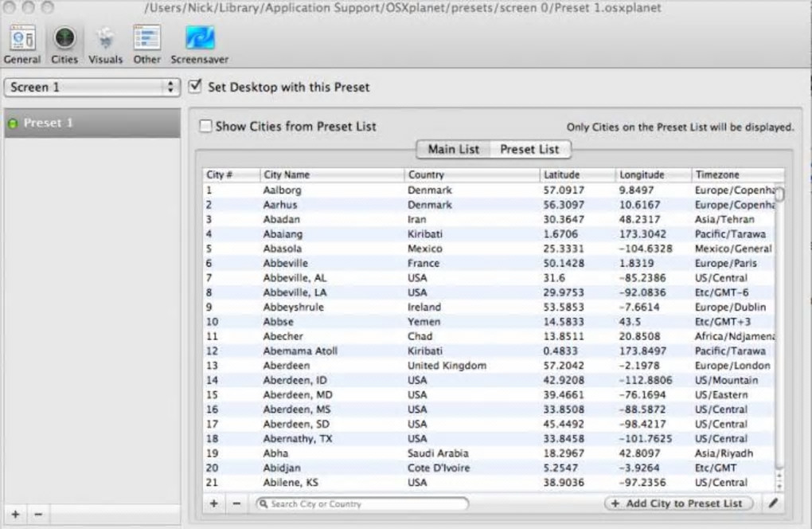Switch to the Preset List tab

click(529, 149)
